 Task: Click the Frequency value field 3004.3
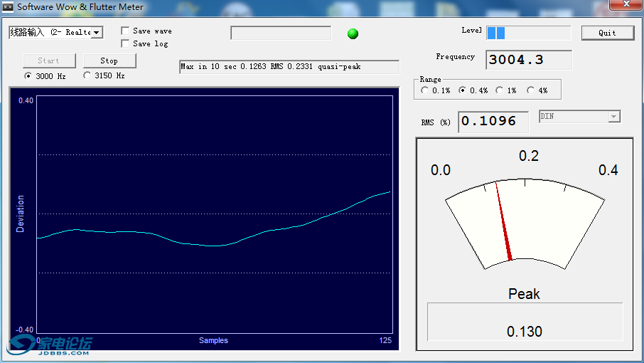coord(529,60)
